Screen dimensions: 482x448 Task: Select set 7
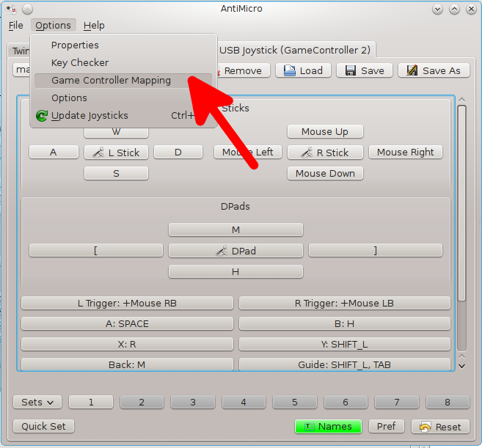pos(397,403)
